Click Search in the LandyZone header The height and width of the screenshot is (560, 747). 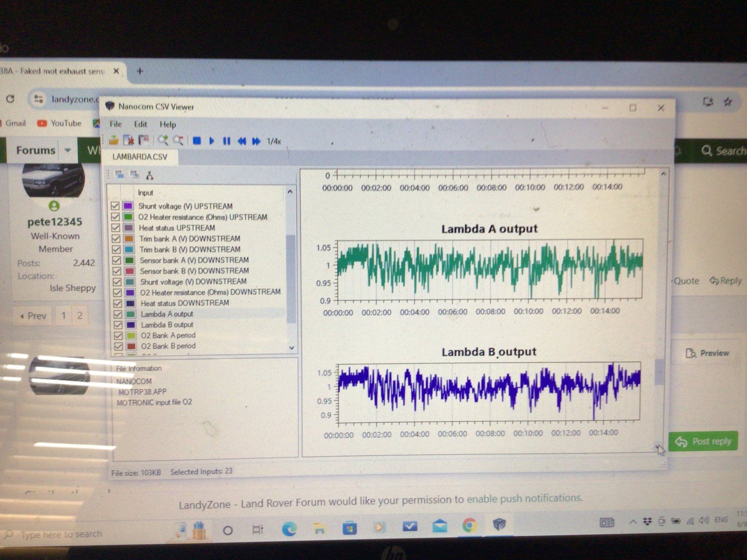click(724, 151)
